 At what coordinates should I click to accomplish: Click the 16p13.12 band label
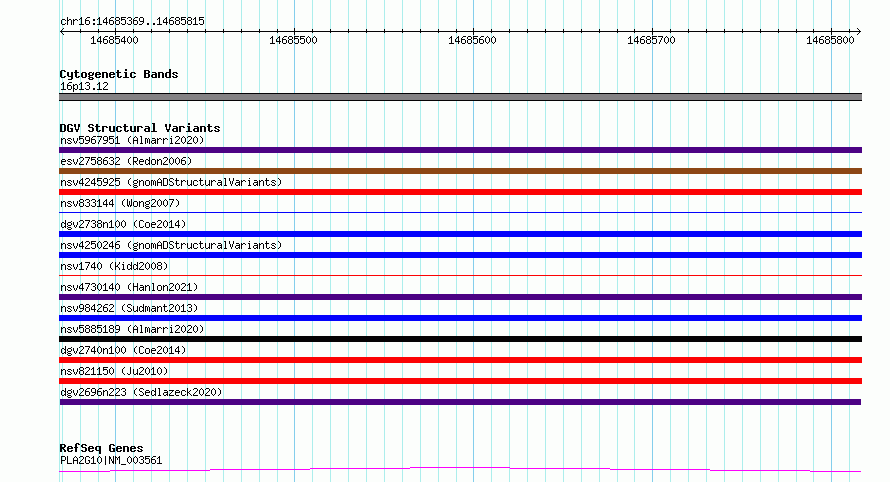coord(84,86)
